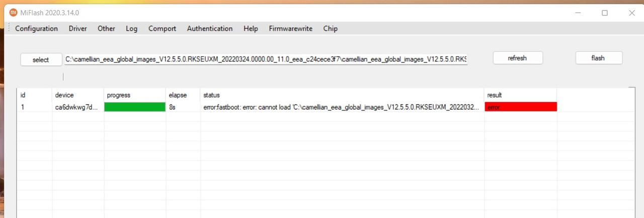Open the Chip menu

[x=331, y=29]
